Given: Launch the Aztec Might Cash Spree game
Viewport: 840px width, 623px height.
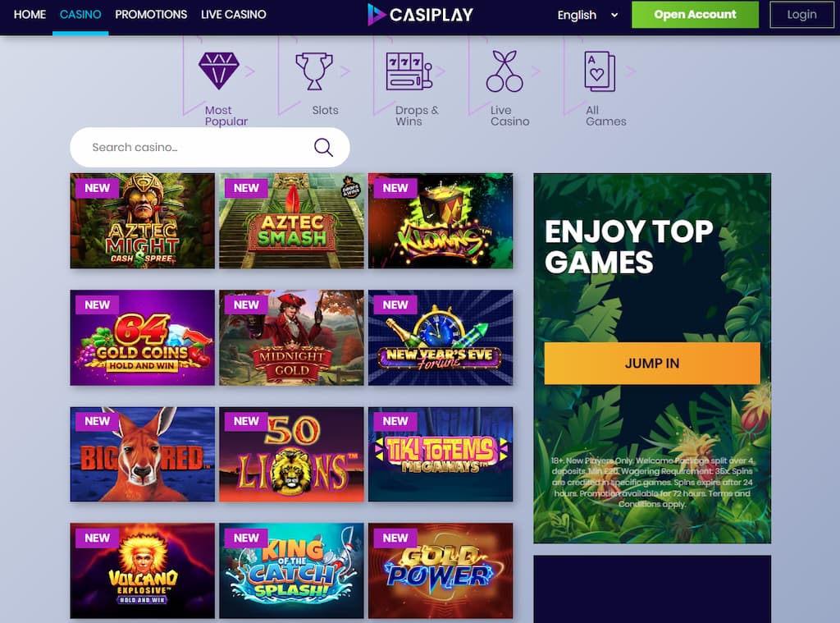Looking at the screenshot, I should [143, 220].
